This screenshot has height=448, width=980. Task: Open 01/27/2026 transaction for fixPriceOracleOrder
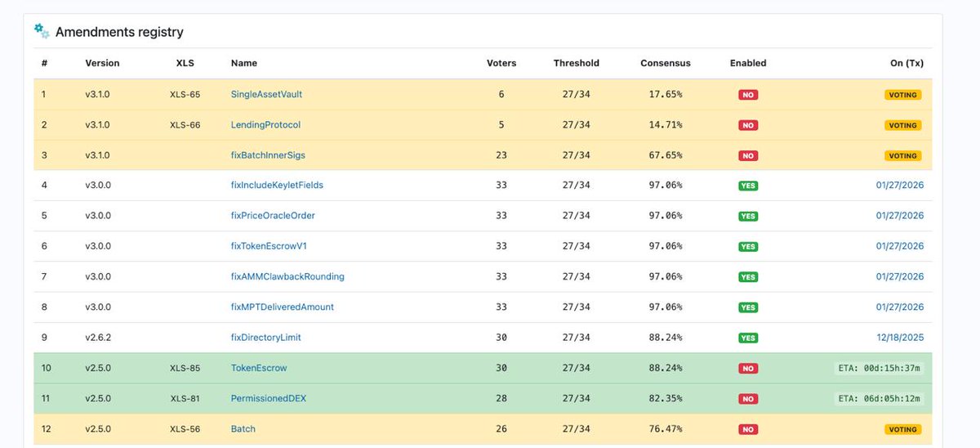900,216
